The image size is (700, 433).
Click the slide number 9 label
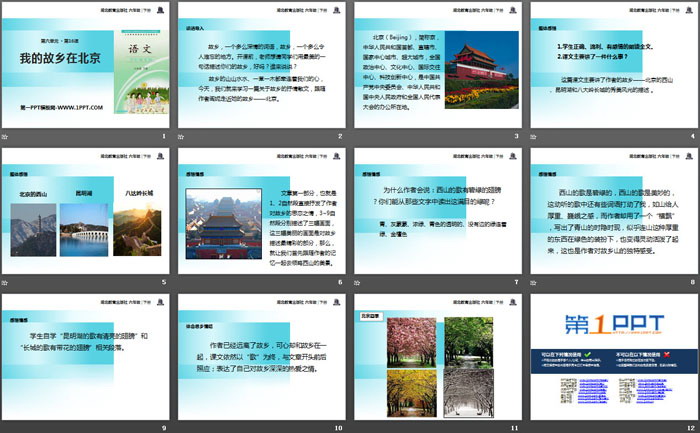click(164, 428)
